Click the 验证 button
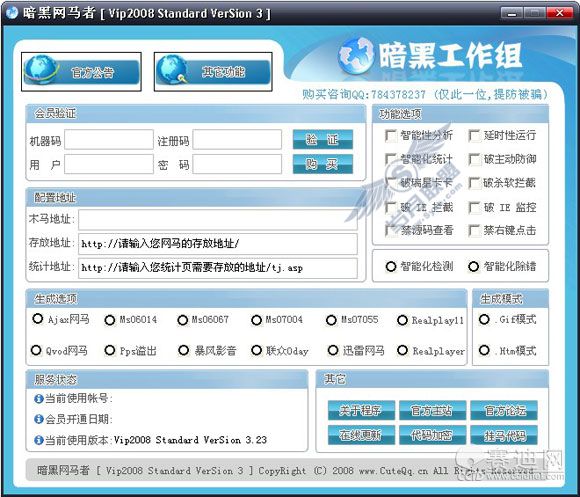 click(x=323, y=139)
